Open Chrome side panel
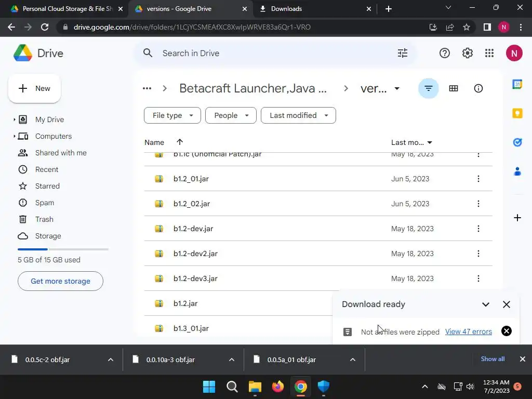 coord(487,27)
